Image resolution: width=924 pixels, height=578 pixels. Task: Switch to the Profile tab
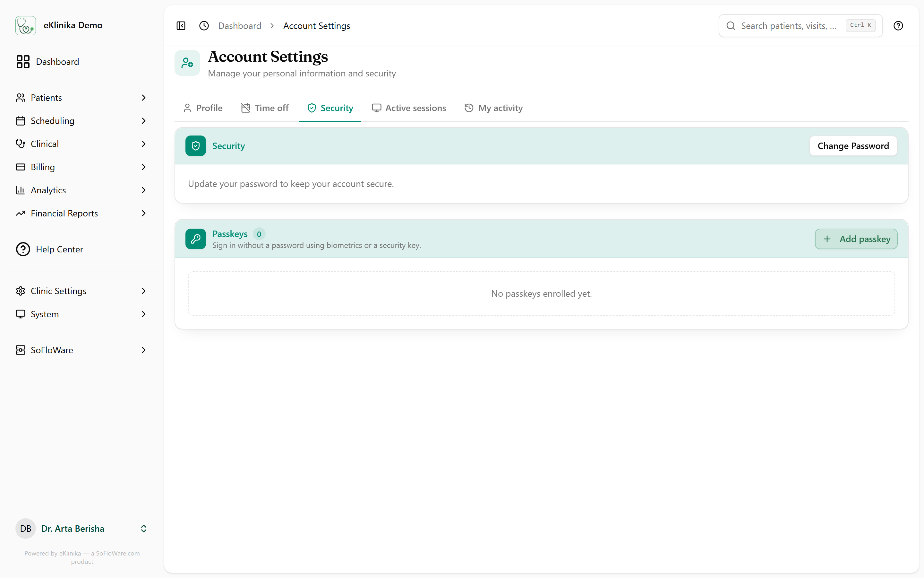coord(203,108)
